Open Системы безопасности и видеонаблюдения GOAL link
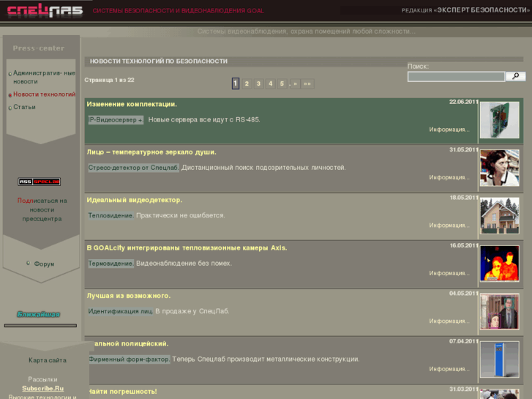The height and width of the screenshot is (399, 532). click(x=178, y=11)
